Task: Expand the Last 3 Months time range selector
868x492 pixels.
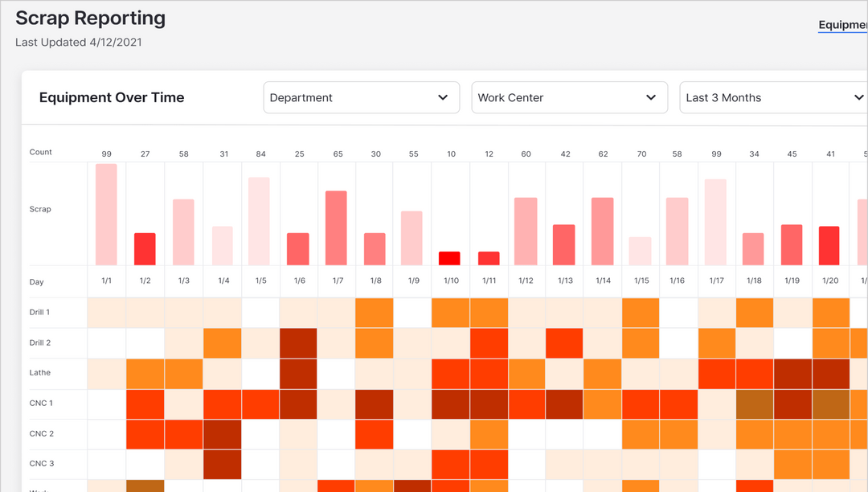Action: (x=772, y=97)
